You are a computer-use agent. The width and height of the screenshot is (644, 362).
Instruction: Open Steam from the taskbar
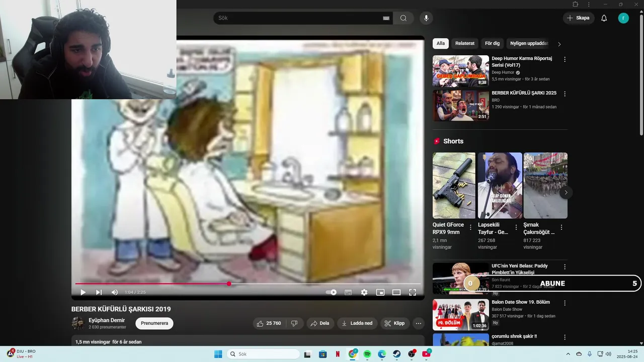coord(397,354)
